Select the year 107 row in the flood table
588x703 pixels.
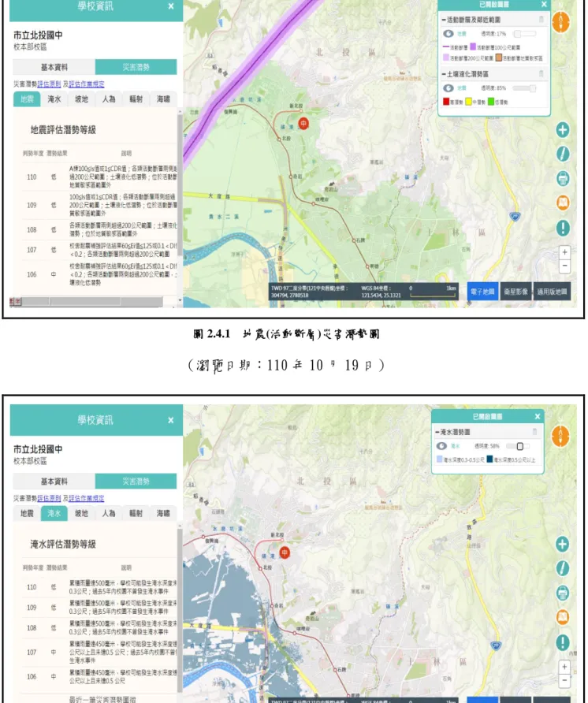click(99, 653)
